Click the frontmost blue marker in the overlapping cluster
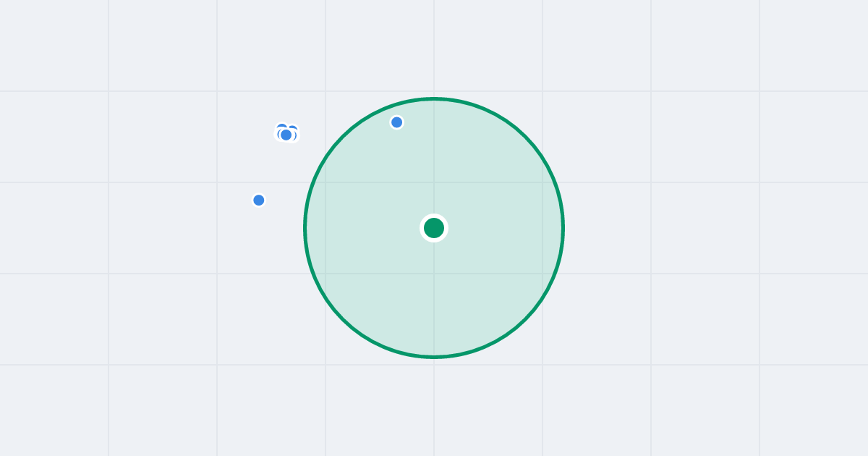The width and height of the screenshot is (868, 456). [286, 135]
